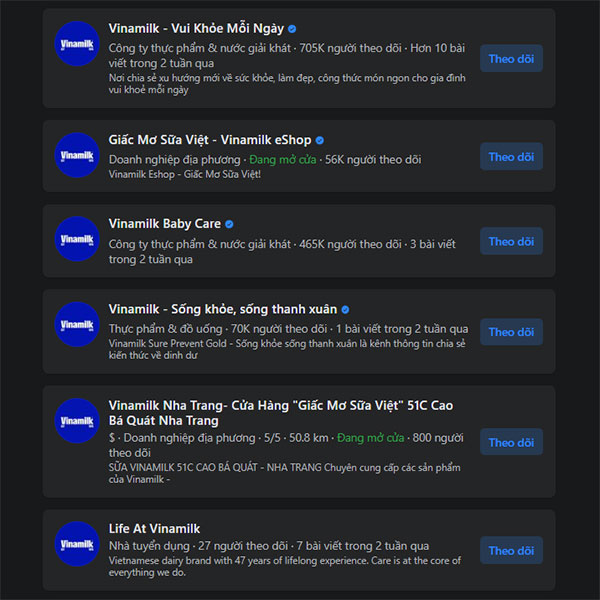Click 'Nhà tuyển dụng · 27 người theo dõi' text
The image size is (600, 600).
(269, 546)
